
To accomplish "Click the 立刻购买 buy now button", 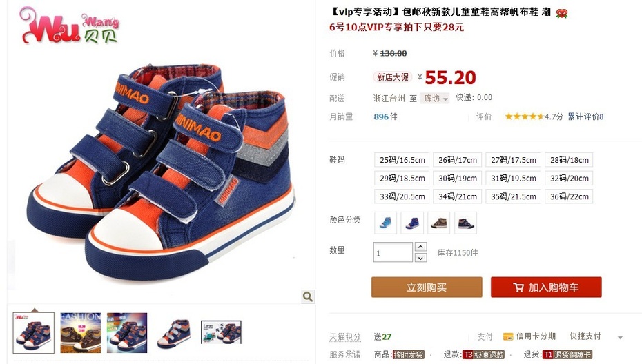I will click(x=427, y=287).
